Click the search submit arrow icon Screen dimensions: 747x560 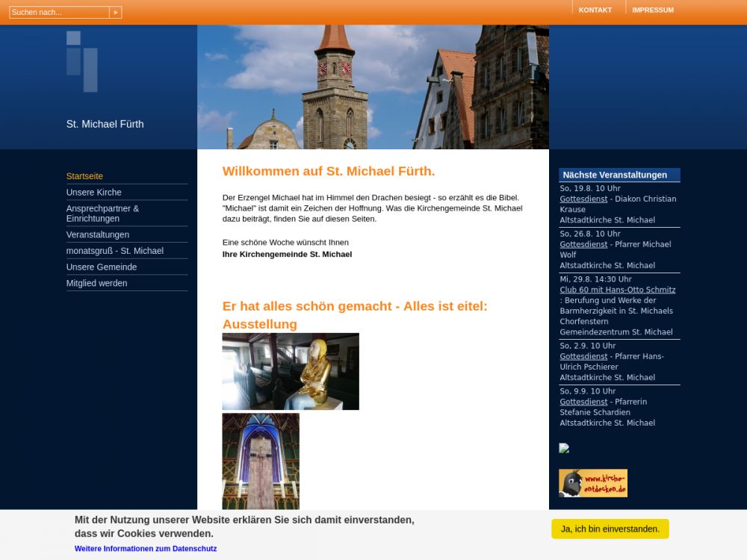click(115, 13)
